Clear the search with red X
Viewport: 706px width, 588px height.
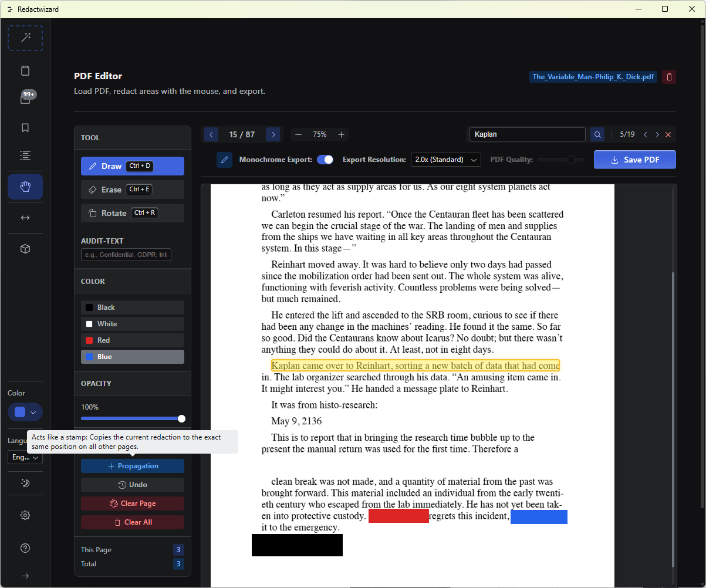point(668,134)
